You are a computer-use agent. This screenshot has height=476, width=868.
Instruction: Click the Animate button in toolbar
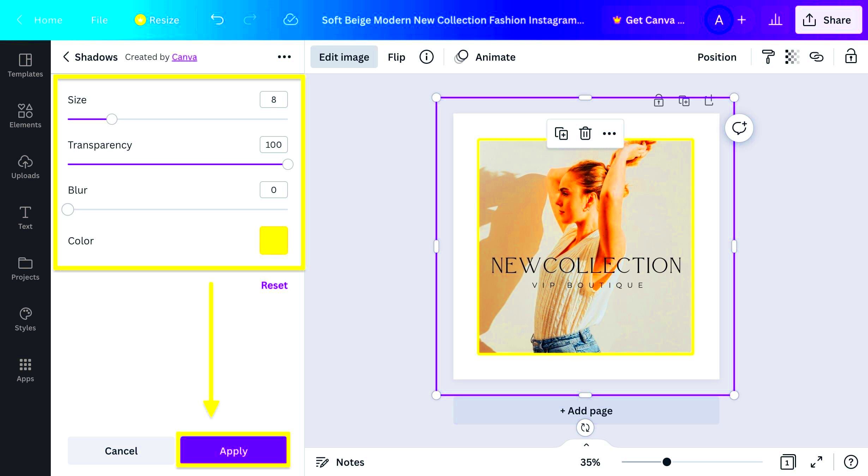coord(494,57)
